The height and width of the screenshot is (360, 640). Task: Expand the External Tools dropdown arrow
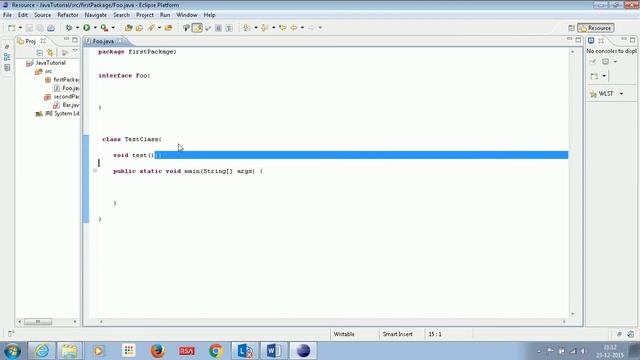(x=113, y=28)
